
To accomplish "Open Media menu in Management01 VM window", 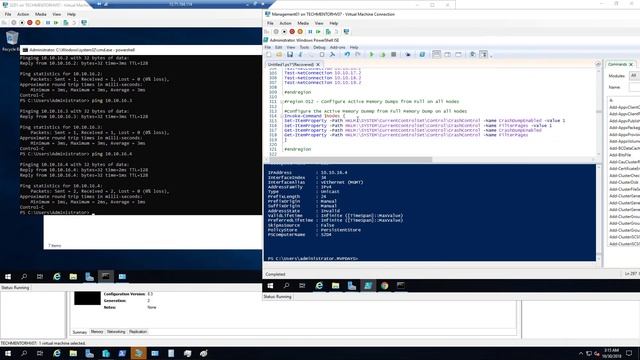I will point(303,23).
